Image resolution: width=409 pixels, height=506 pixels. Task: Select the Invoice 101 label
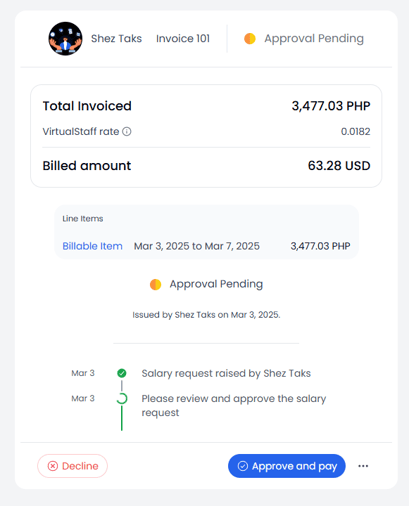pos(183,39)
